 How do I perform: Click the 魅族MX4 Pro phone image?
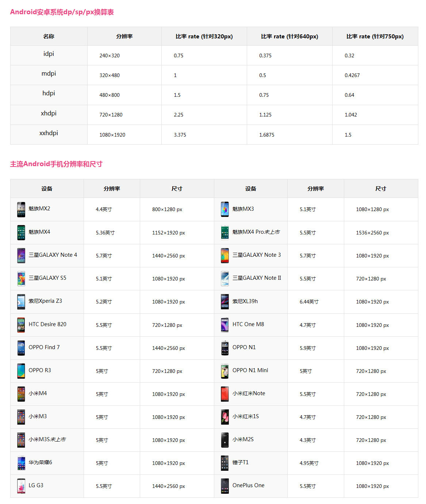pos(225,233)
